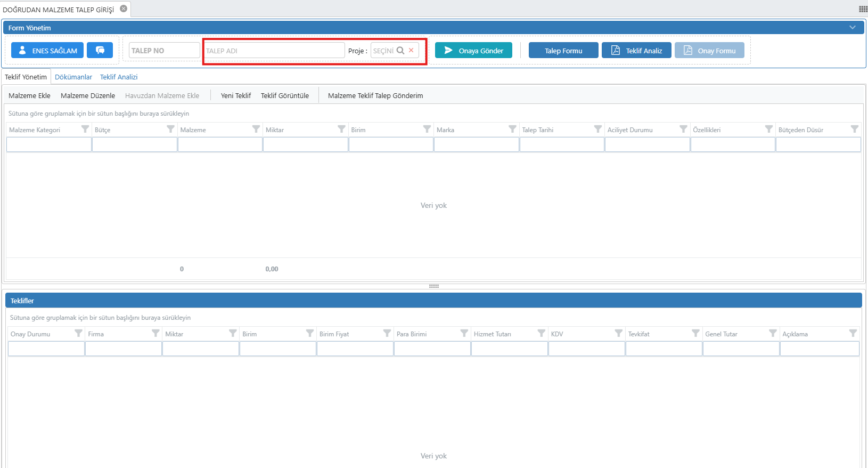868x468 pixels.
Task: Close the Doğrudan Malzeme Talep Girişi tab
Action: 124,9
